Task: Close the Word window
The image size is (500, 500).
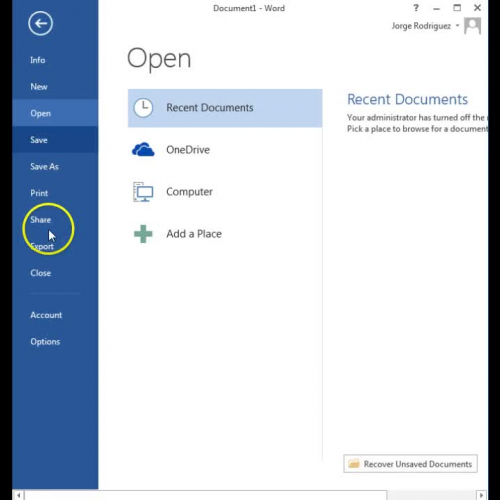Action: 477,8
